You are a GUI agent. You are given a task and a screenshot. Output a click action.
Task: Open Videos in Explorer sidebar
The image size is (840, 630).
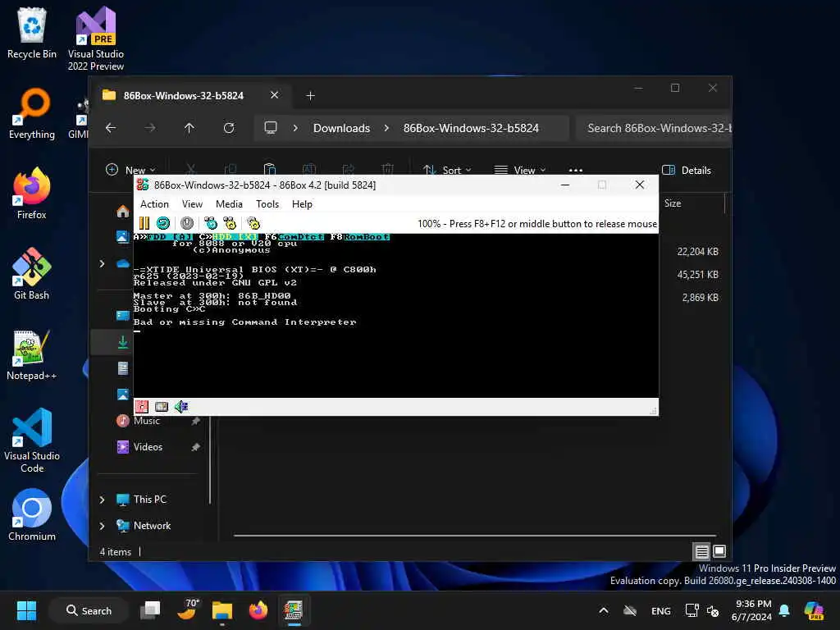[x=148, y=447]
